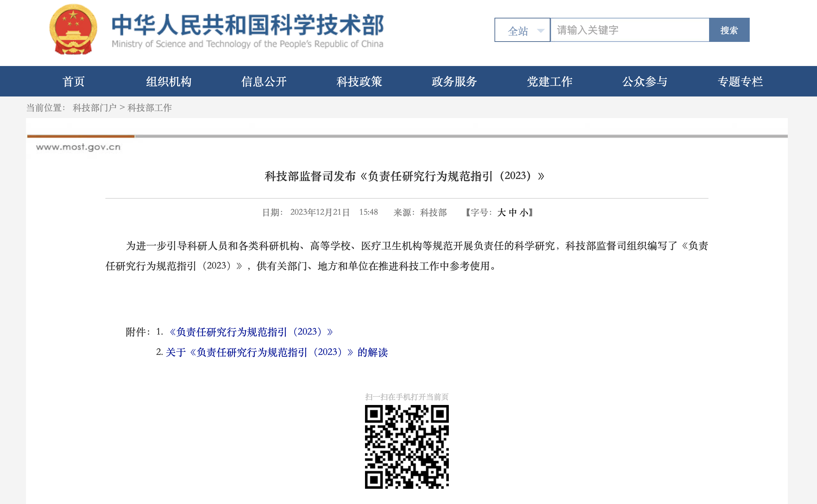
Task: Select 信息公开 in the navigation bar
Action: pyautogui.click(x=264, y=81)
